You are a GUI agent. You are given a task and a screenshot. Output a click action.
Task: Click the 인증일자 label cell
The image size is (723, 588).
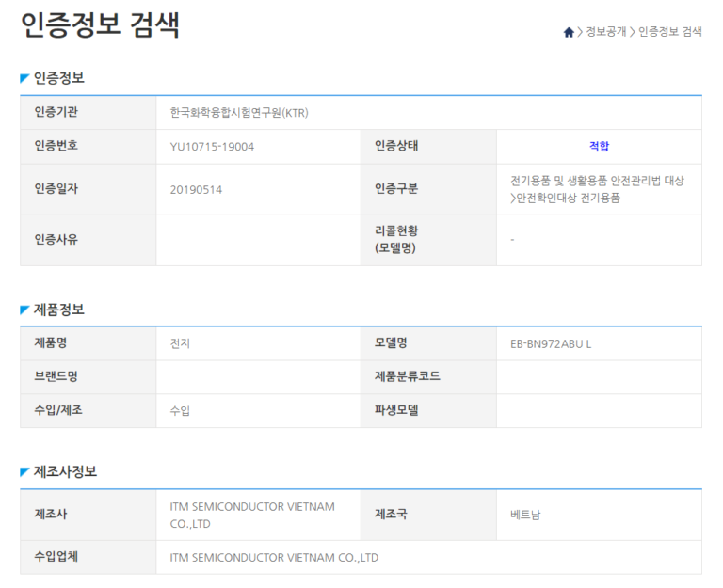(x=88, y=189)
